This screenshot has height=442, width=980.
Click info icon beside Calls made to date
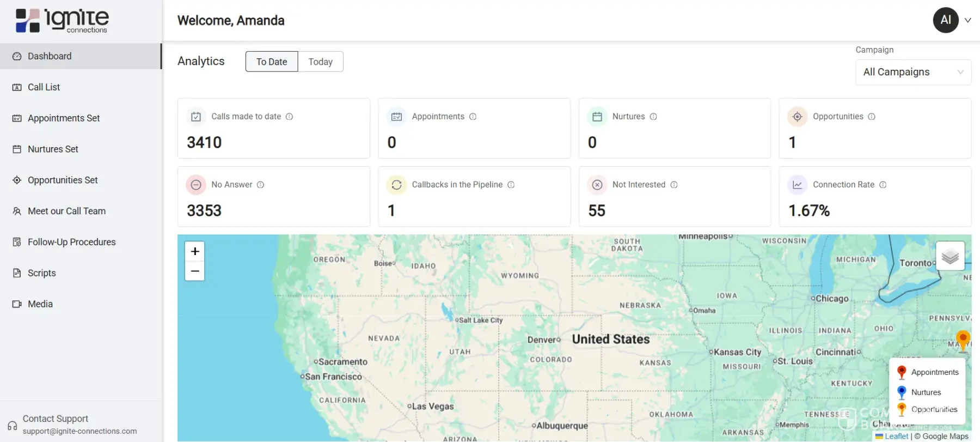coord(290,117)
